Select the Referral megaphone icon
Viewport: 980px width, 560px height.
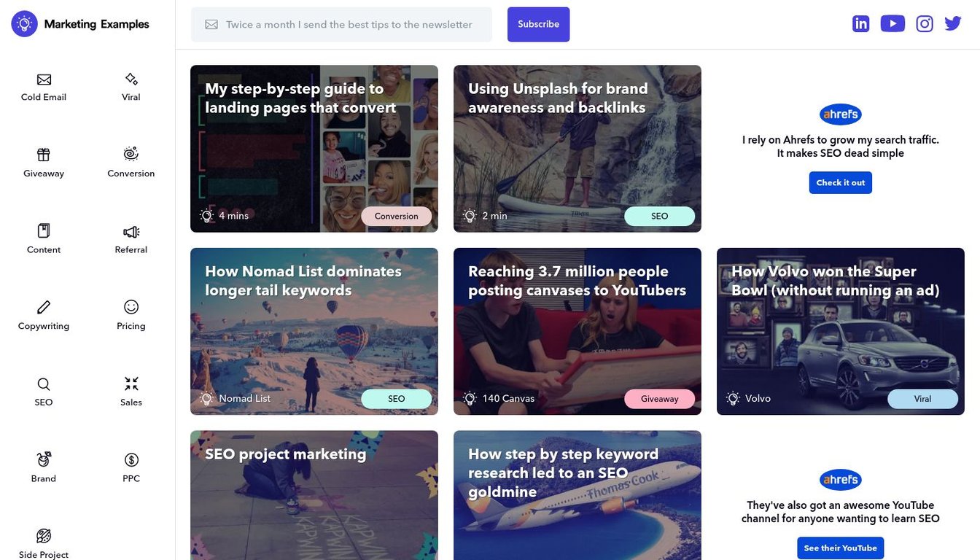click(x=131, y=232)
